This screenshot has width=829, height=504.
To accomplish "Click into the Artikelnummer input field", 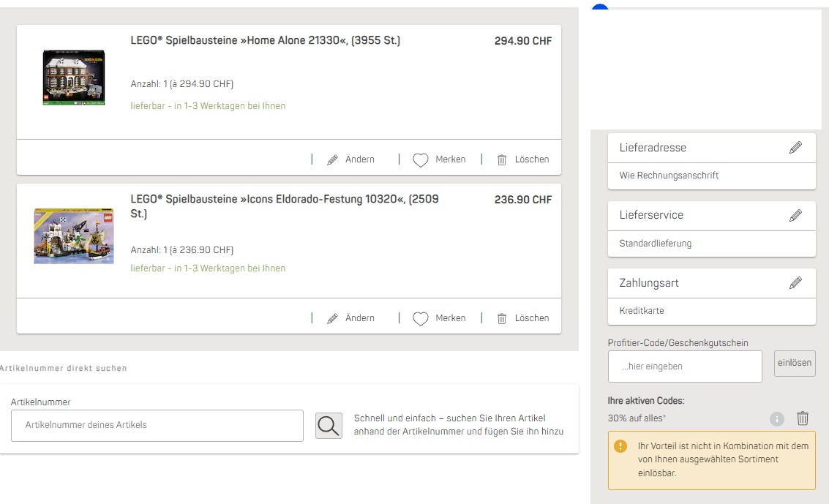I will (157, 426).
